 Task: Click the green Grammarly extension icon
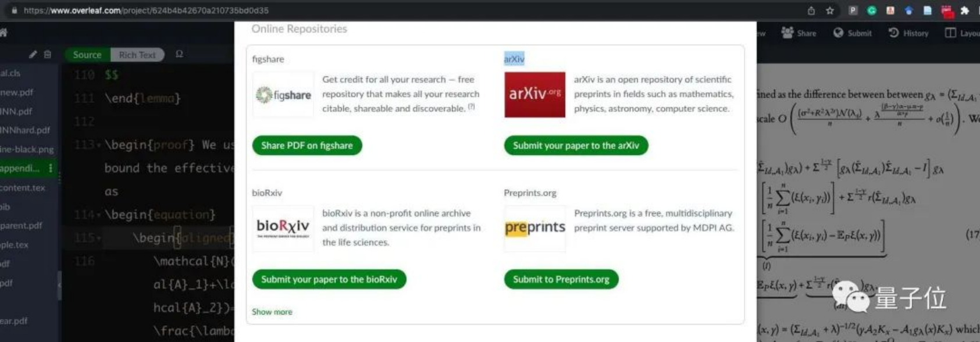pos(871,10)
